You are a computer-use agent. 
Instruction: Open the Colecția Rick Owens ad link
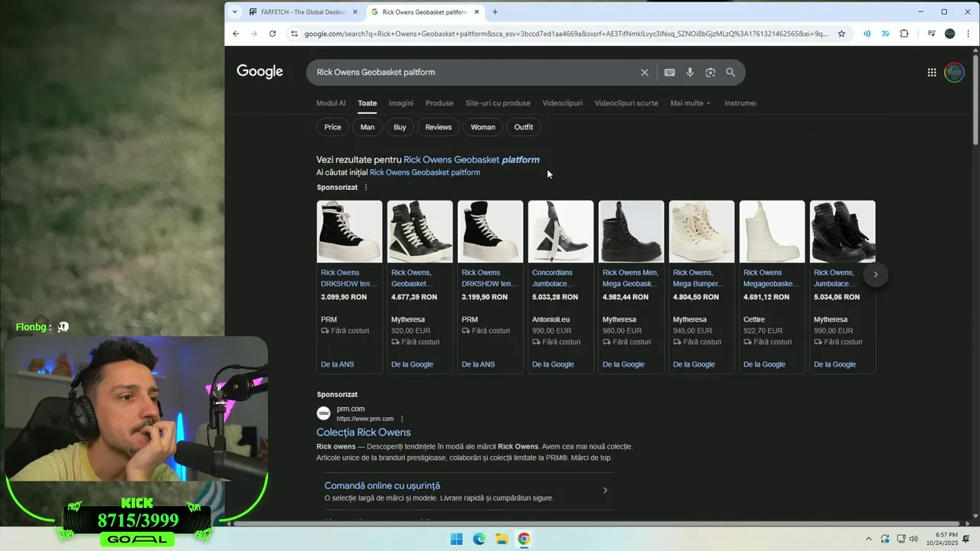click(x=364, y=432)
